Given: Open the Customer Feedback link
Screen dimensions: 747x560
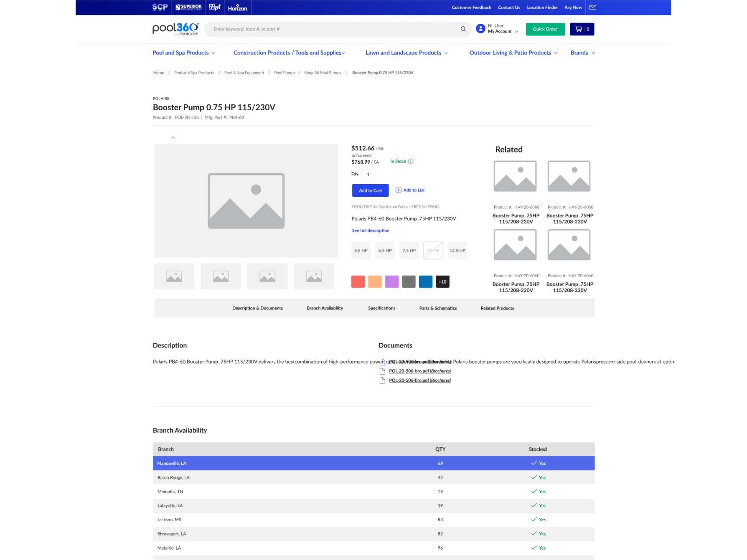Looking at the screenshot, I should [472, 8].
